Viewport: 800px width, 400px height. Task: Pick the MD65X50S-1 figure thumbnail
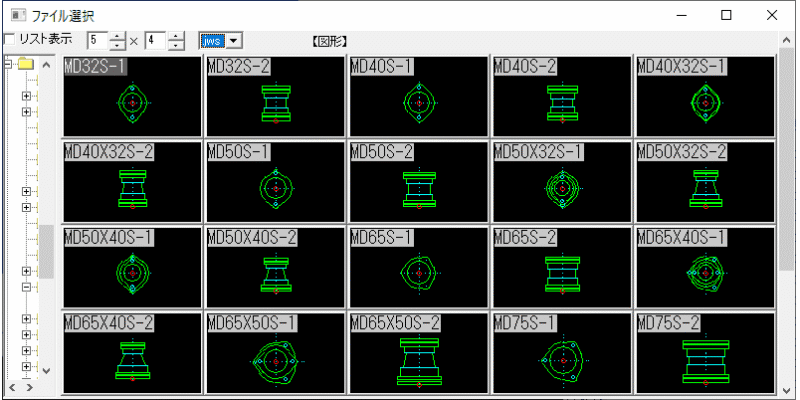click(x=276, y=353)
